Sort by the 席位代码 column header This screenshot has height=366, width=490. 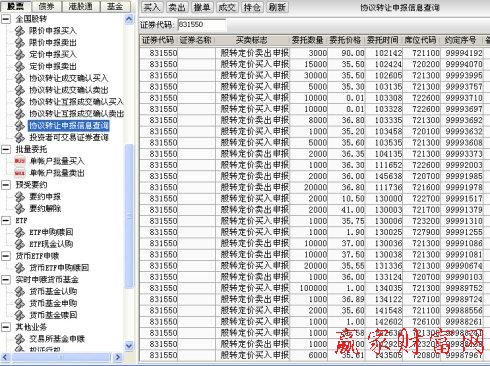421,40
